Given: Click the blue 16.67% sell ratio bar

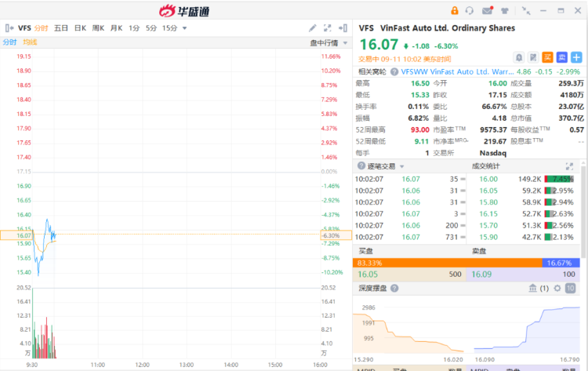Looking at the screenshot, I should [x=561, y=263].
